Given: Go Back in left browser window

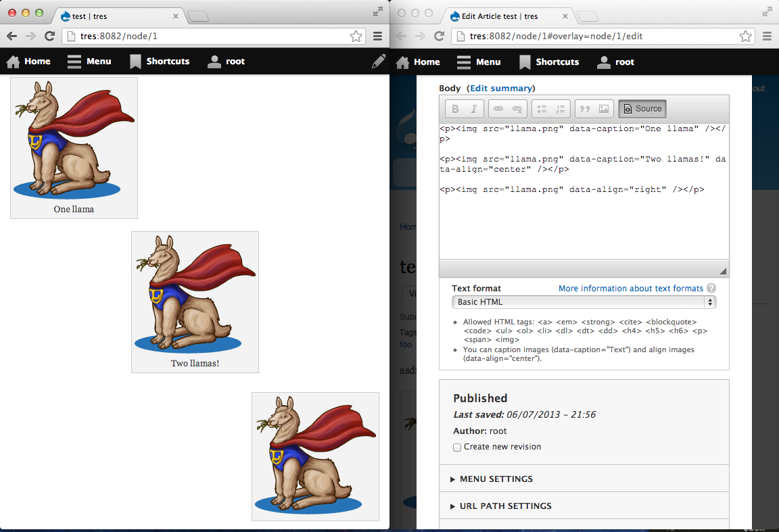Looking at the screenshot, I should pyautogui.click(x=12, y=36).
